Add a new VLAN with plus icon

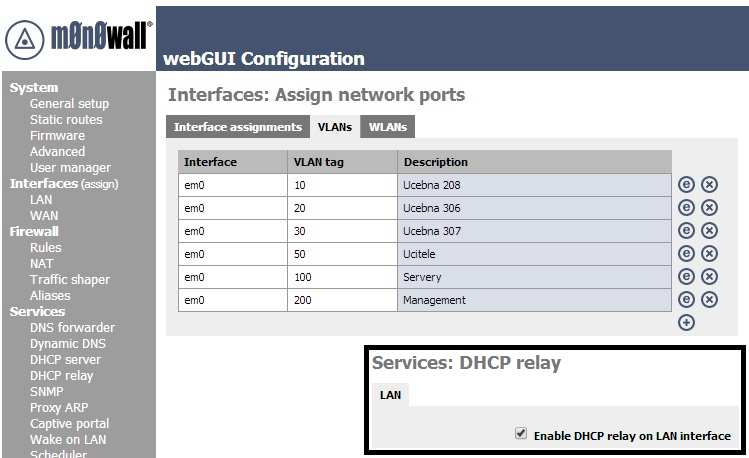(686, 322)
